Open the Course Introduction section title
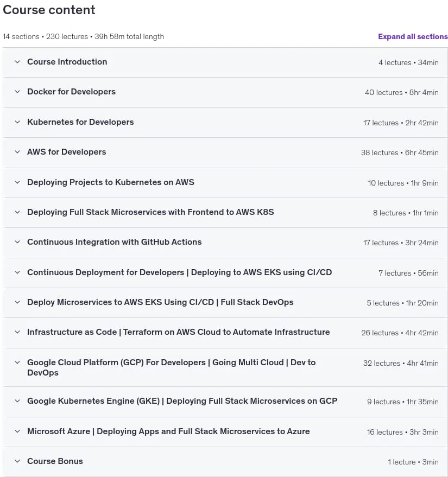This screenshot has width=448, height=477. coord(67,62)
